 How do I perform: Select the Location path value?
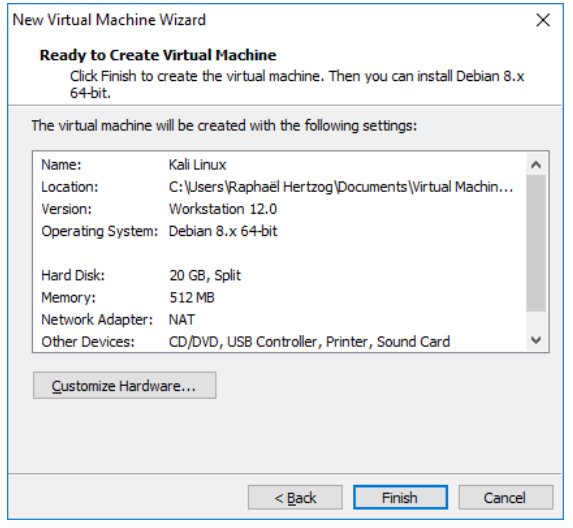click(341, 187)
